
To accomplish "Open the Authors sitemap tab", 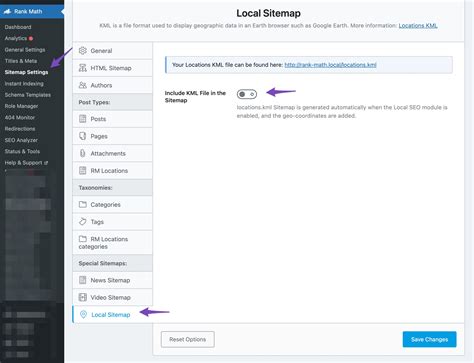I will coord(113,85).
